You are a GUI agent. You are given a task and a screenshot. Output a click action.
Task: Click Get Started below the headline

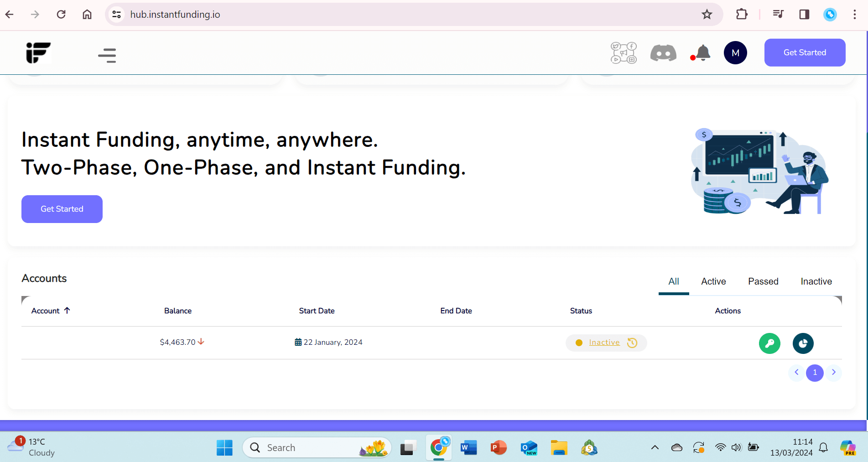(x=62, y=209)
